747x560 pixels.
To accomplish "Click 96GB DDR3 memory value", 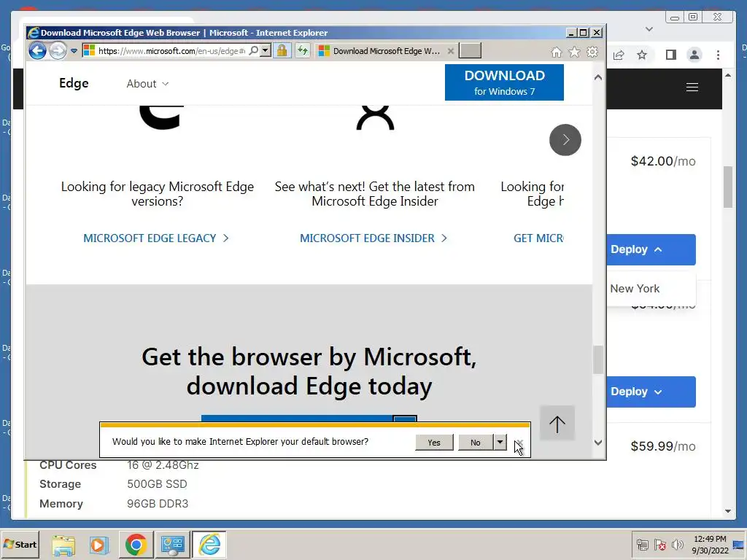I will 158,504.
